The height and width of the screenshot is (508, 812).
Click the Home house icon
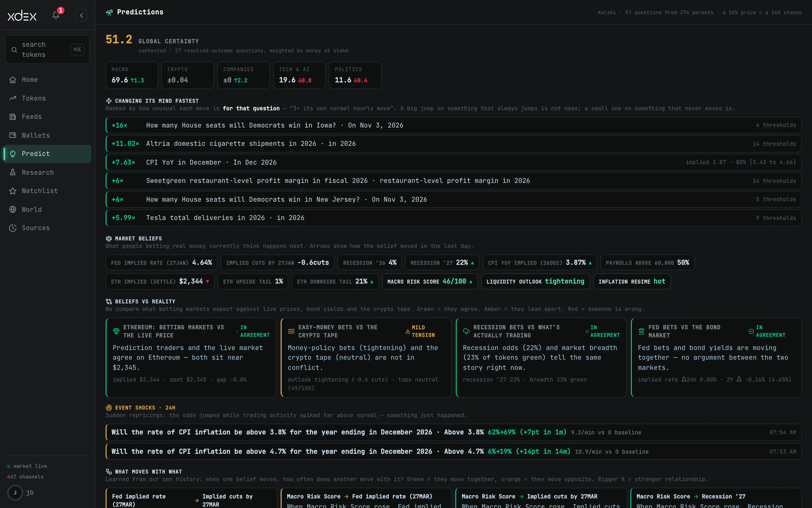13,80
